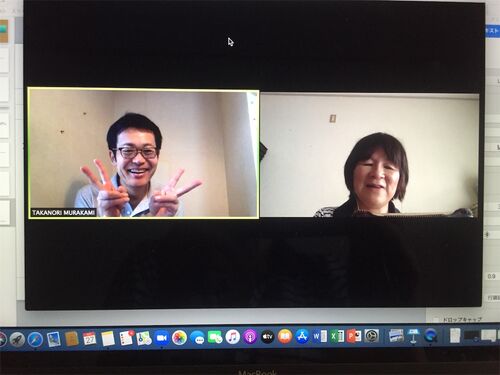Open the Maps icon in the Dock
Image resolution: width=500 pixels, height=375 pixels.
coord(144,338)
